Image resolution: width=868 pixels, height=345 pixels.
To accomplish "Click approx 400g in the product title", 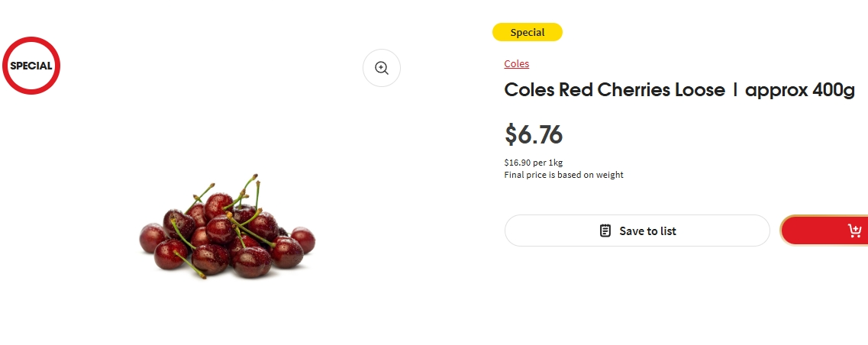I will tap(800, 90).
